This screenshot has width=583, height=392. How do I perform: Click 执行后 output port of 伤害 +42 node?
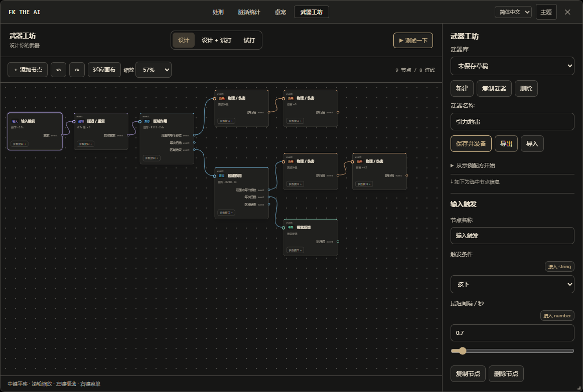[x=407, y=175]
